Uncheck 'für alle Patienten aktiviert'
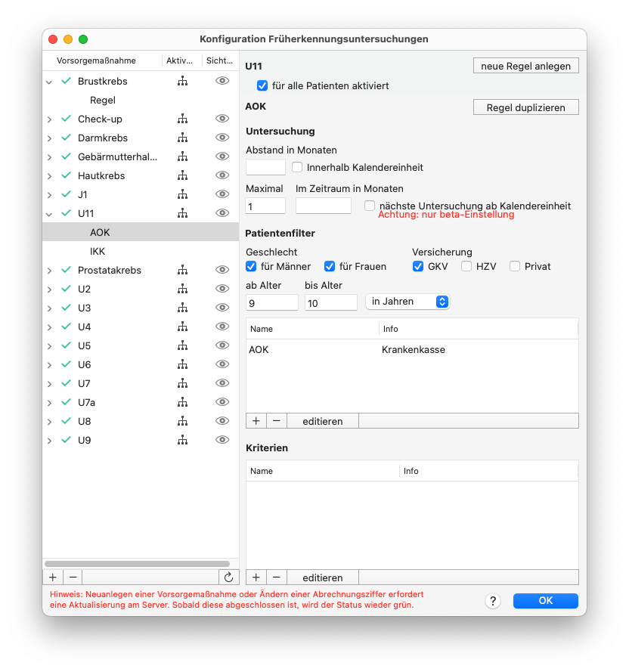The width and height of the screenshot is (629, 672). click(262, 85)
